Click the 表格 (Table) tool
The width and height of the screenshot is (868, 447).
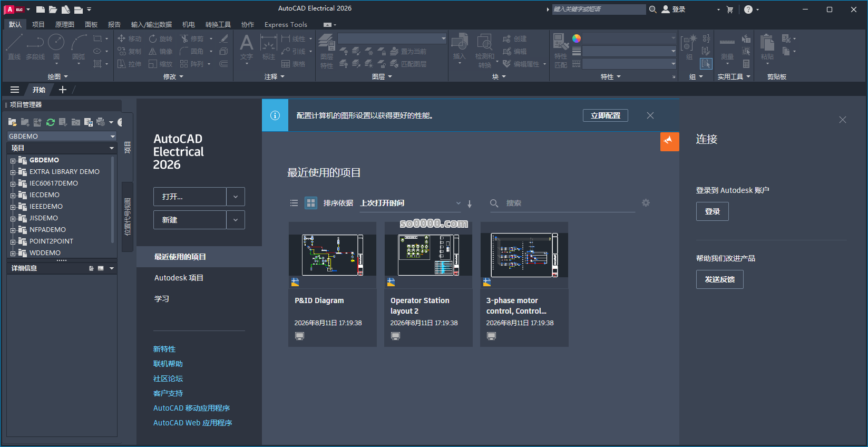pyautogui.click(x=294, y=64)
